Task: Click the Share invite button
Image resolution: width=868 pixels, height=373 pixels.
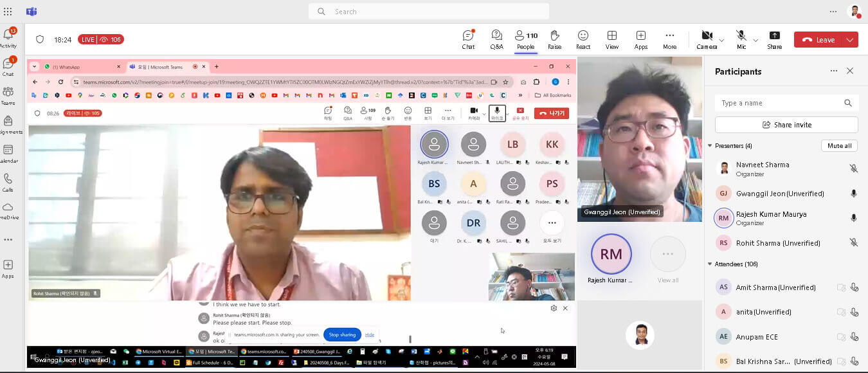Action: (x=786, y=125)
